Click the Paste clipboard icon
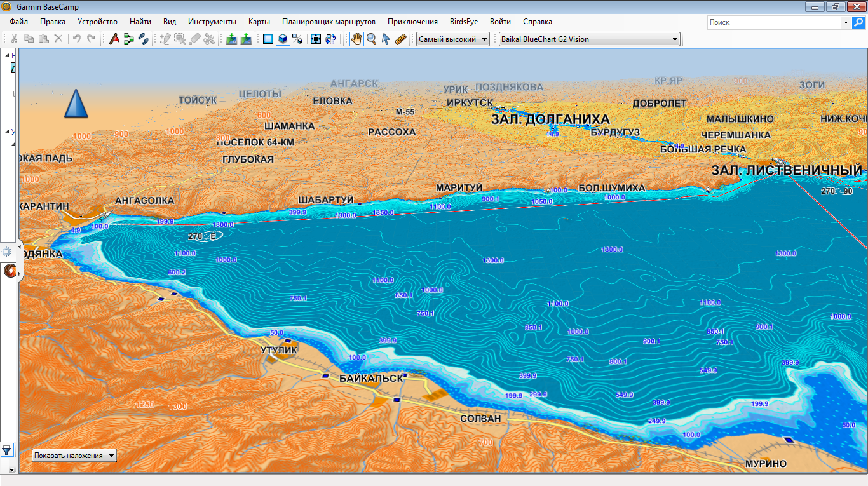Image resolution: width=868 pixels, height=486 pixels. coord(44,39)
